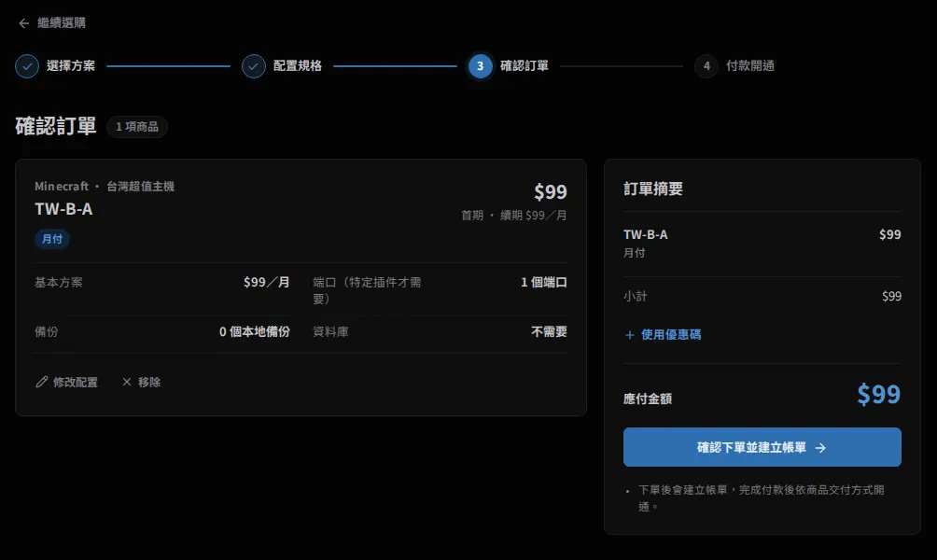
Task: Click the back arrow next to 繼續選購
Action: click(24, 23)
